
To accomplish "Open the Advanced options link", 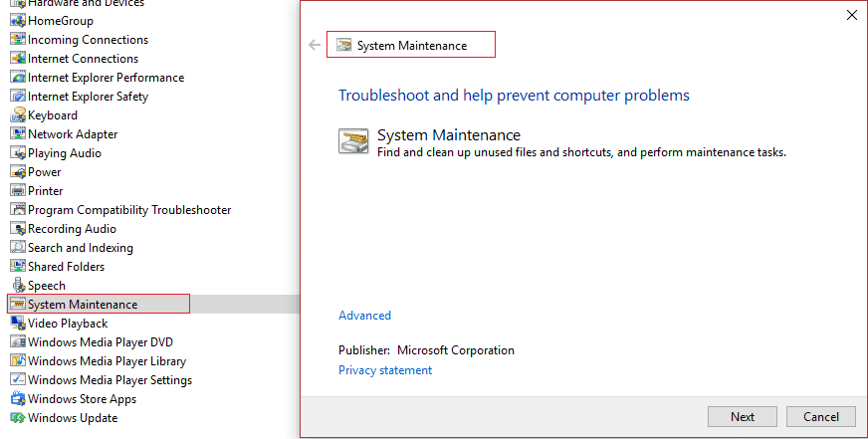I will tap(364, 316).
